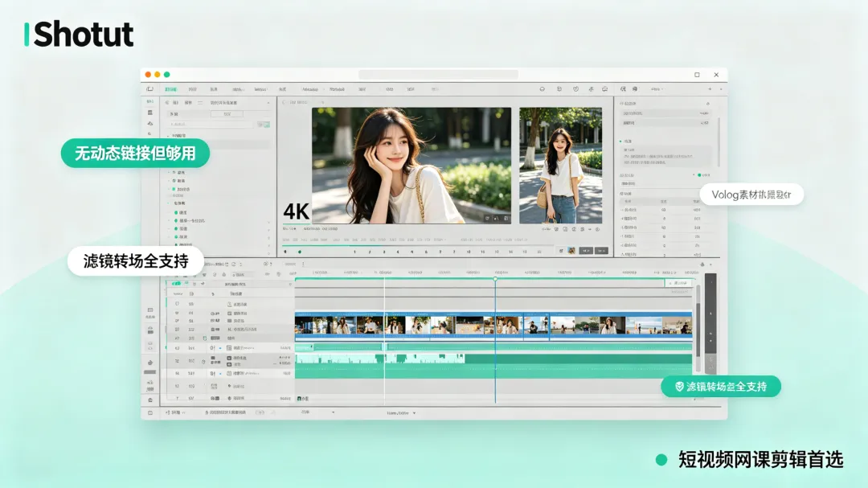Click the search field in the left media panel
This screenshot has height=488, width=868.
pos(211,125)
